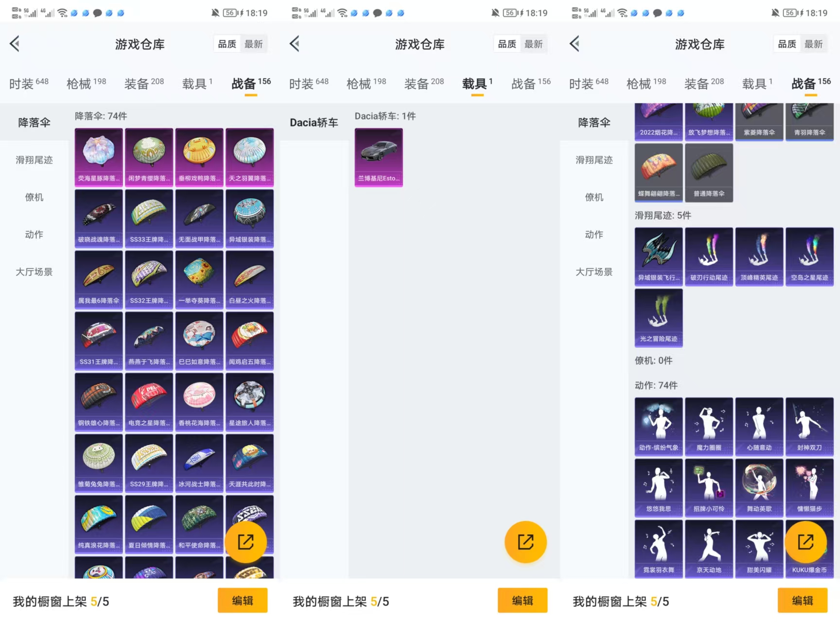The image size is (840, 622).
Task: Sort by 品质 on the left screen
Action: pyautogui.click(x=227, y=44)
